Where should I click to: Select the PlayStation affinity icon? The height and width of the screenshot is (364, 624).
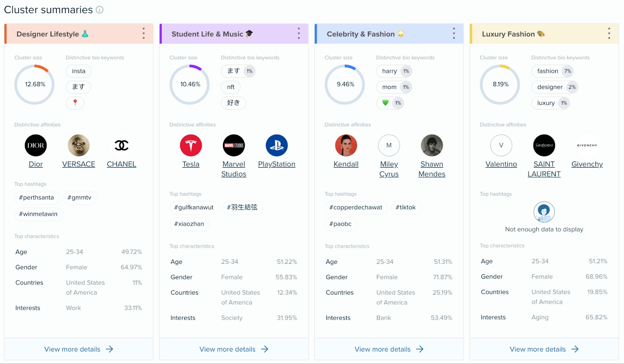(x=277, y=145)
